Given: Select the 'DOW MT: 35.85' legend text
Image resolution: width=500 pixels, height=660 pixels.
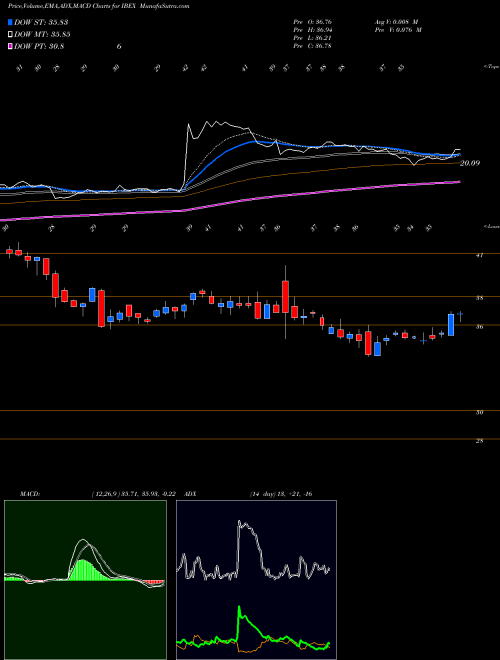Looking at the screenshot, I should tap(42, 35).
